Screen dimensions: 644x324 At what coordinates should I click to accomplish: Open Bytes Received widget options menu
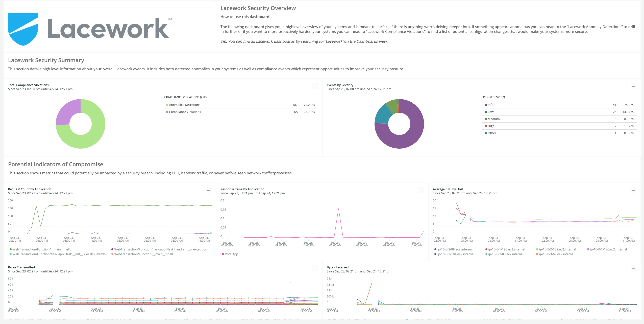pos(633,269)
